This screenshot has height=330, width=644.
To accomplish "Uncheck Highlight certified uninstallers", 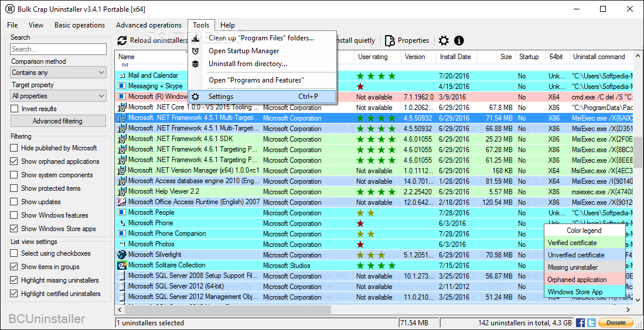I will coord(14,294).
